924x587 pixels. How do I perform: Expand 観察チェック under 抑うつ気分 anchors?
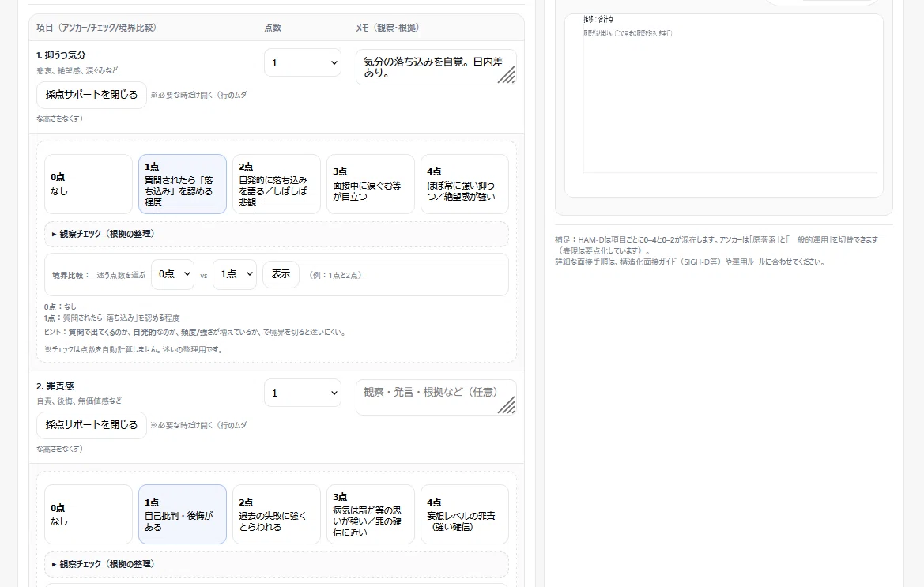(277, 234)
